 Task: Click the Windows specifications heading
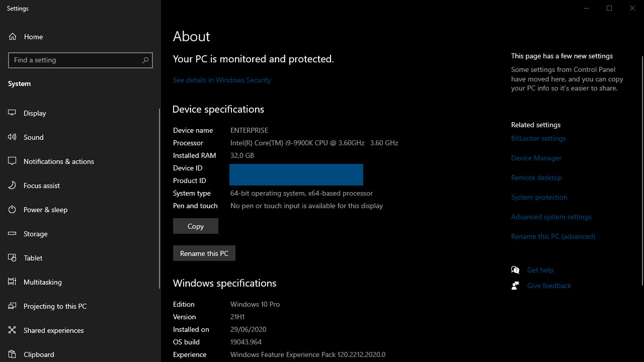[x=224, y=283]
